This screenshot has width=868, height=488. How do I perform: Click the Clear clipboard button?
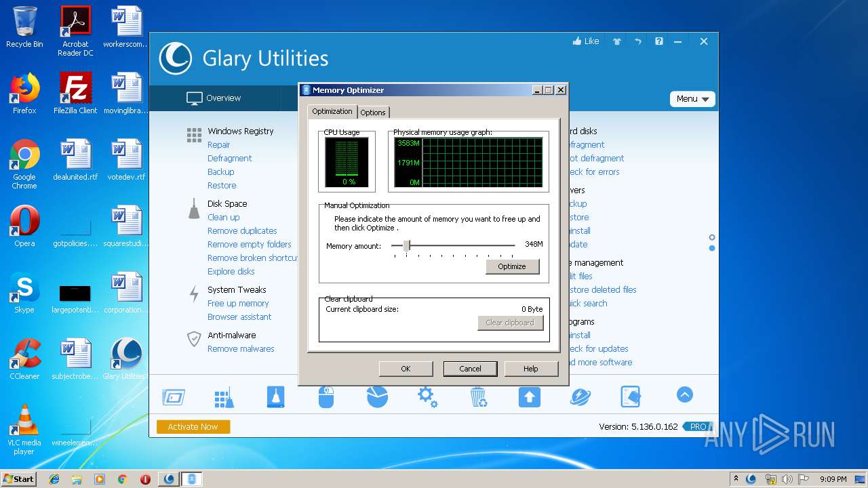click(510, 323)
